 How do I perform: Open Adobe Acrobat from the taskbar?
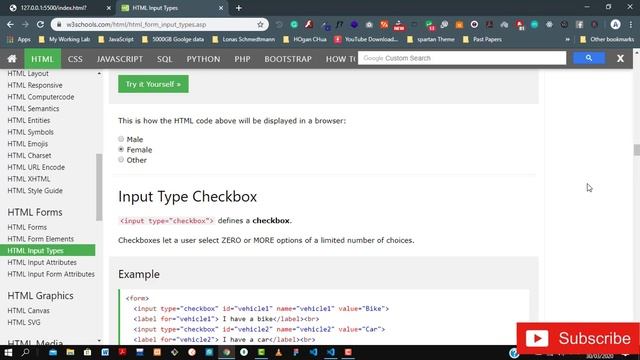(122, 352)
